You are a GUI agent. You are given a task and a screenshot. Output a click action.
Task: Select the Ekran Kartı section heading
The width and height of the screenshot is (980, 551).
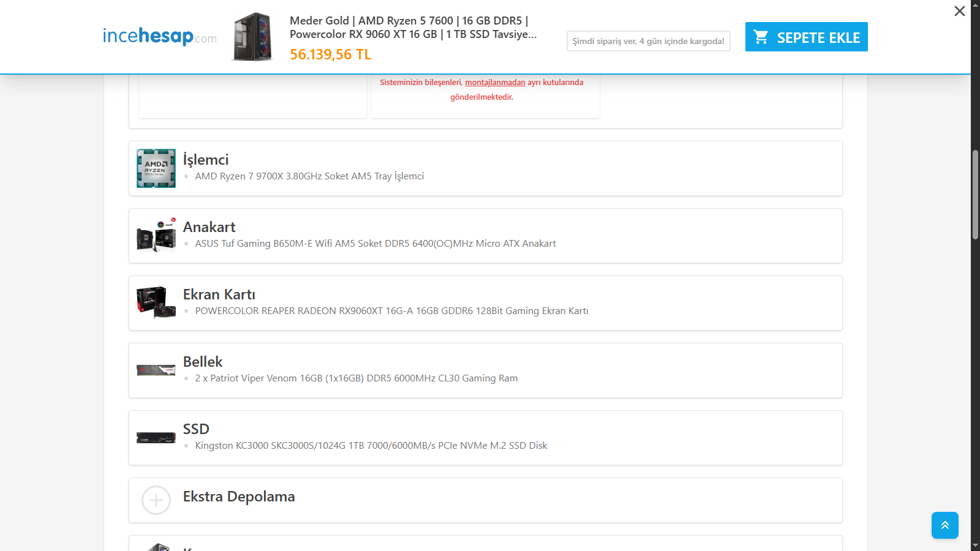coord(219,294)
